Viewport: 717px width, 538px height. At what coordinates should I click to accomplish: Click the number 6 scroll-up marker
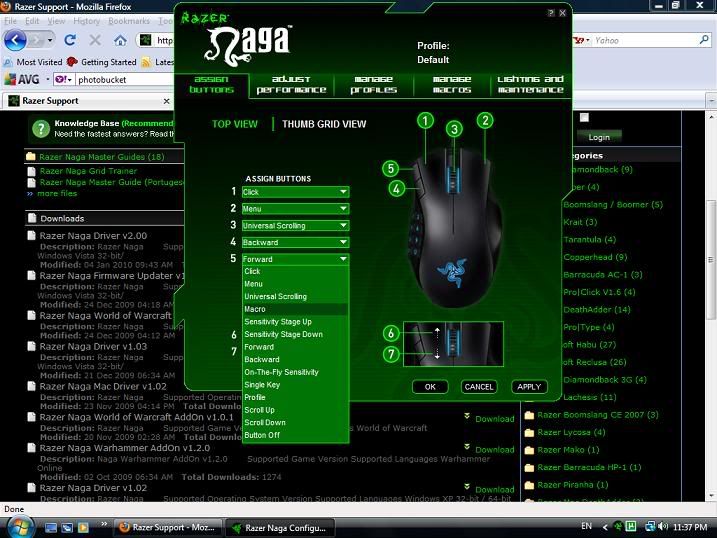(391, 333)
